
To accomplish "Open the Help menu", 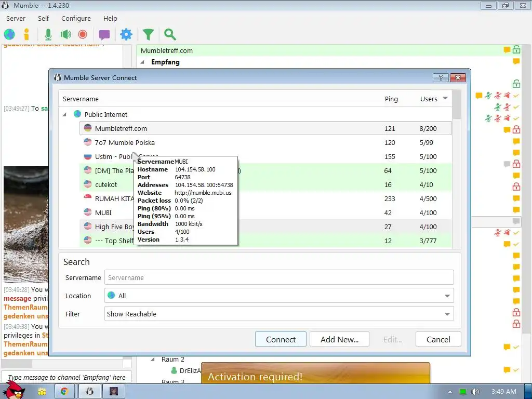I will pyautogui.click(x=110, y=18).
